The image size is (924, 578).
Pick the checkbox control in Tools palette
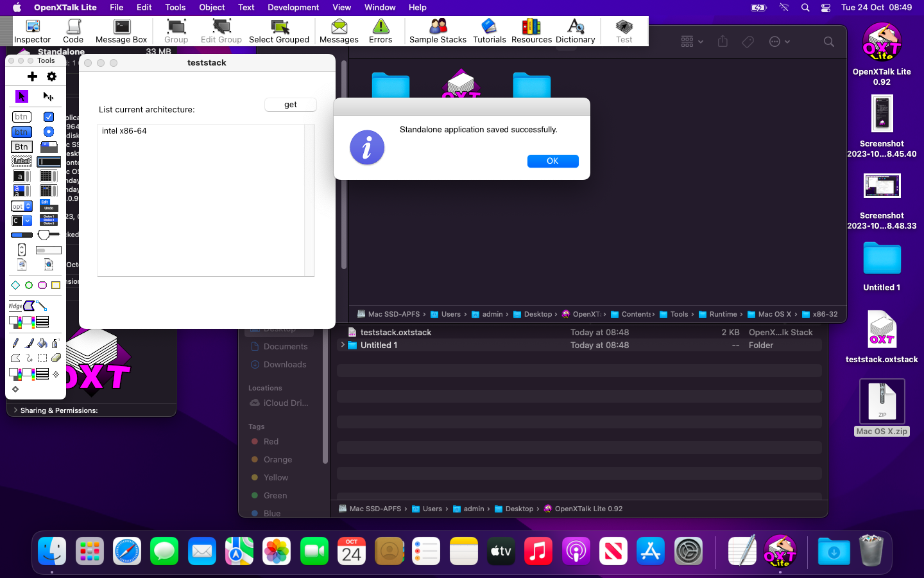pyautogui.click(x=49, y=117)
